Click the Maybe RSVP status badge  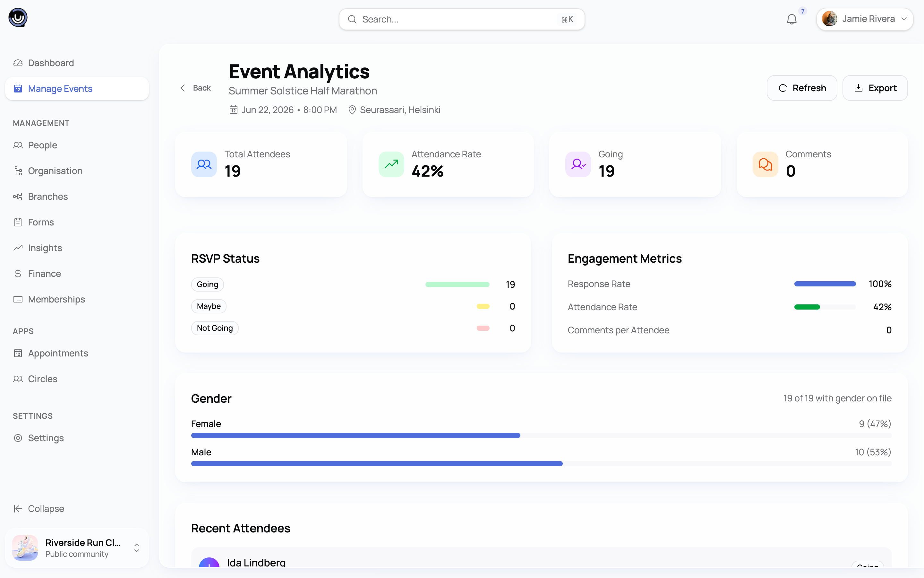click(209, 306)
